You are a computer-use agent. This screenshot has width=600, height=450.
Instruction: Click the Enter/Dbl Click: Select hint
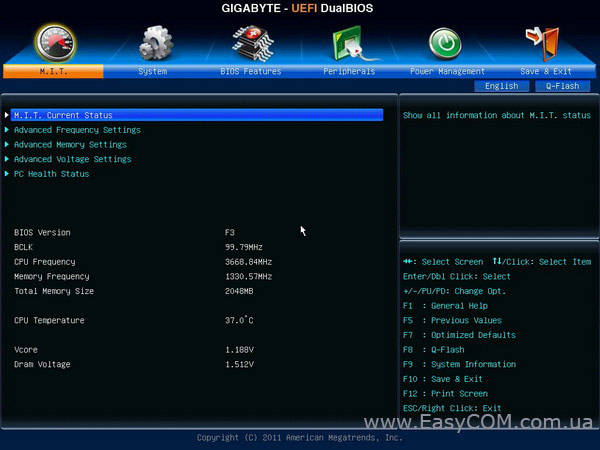(457, 276)
